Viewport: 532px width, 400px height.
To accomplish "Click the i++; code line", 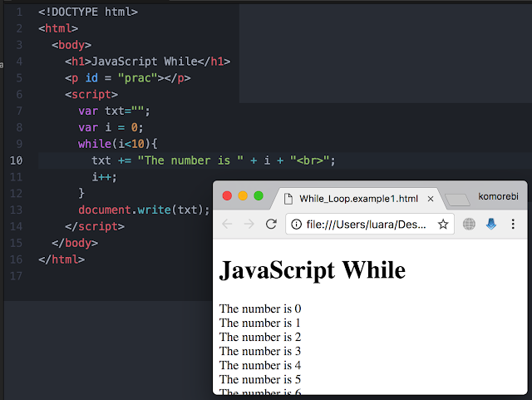I will [105, 177].
